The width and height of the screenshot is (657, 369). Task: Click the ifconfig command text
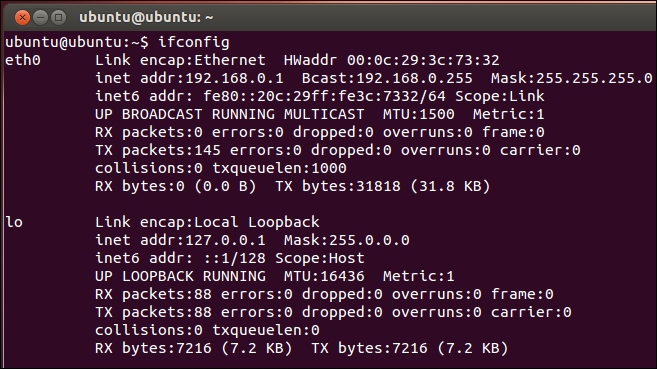[194, 42]
